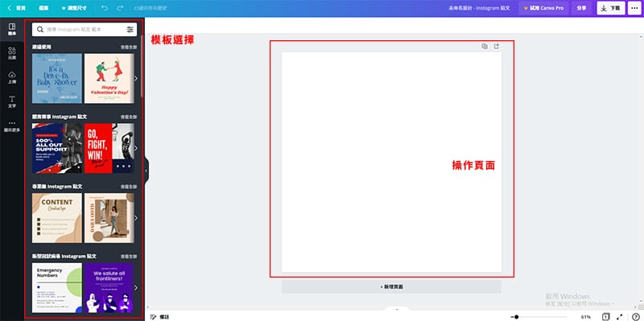Viewport: 644px width, 321px height.
Task: Open notes (備註) at bottom left
Action: click(160, 317)
